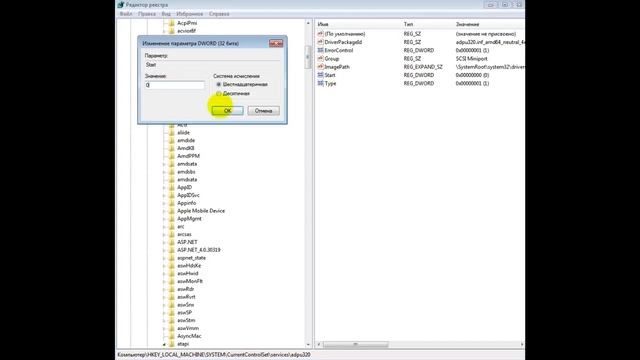Image resolution: width=640 pixels, height=360 pixels.
Task: Click the aliide folder icon
Action: tap(172, 133)
